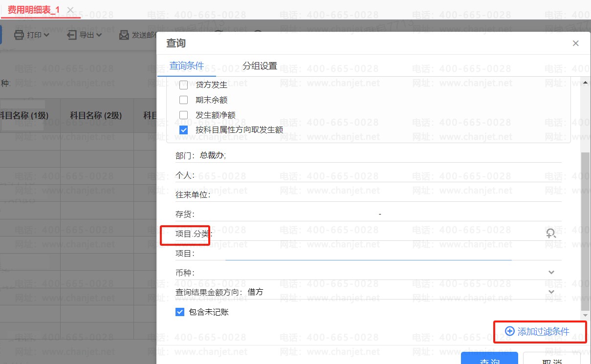Check the 期末余额 checkbox

click(184, 100)
